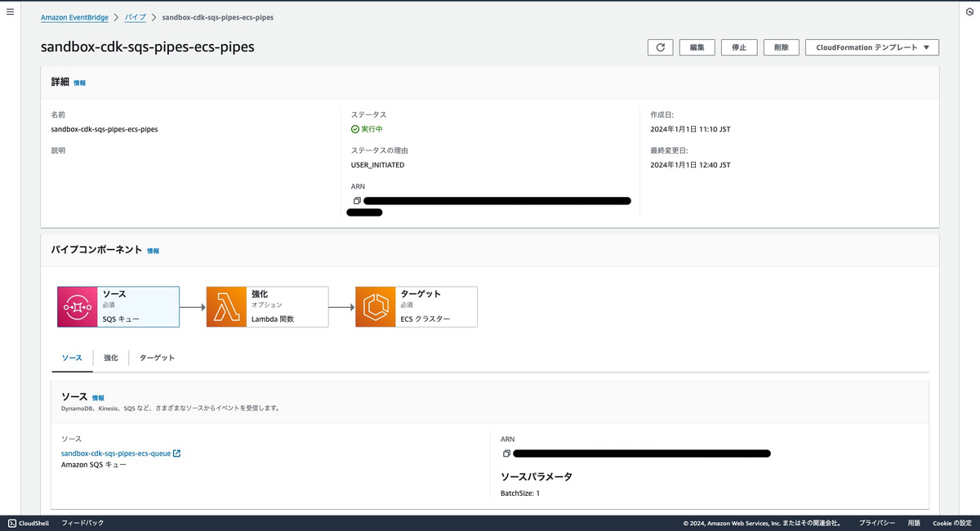Copy the pipe ARN with copy icon

[x=357, y=200]
